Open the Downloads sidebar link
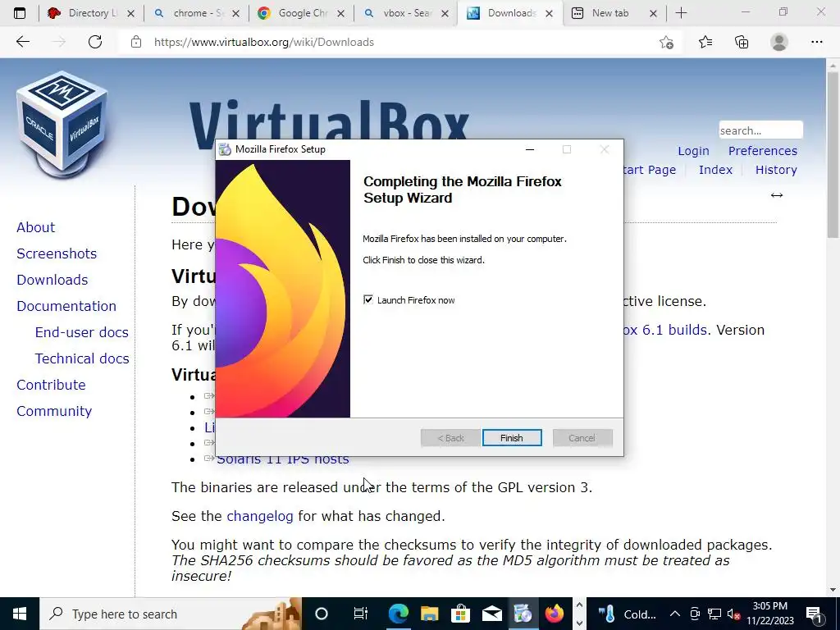 click(52, 280)
